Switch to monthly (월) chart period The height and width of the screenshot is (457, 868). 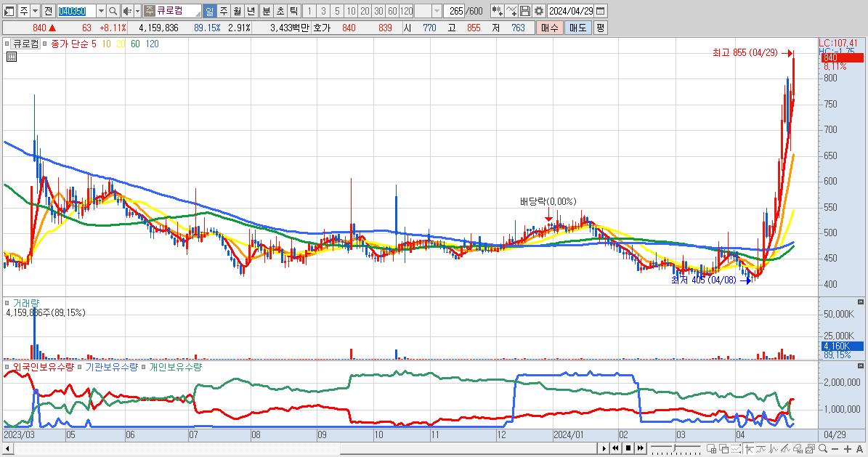coord(237,11)
